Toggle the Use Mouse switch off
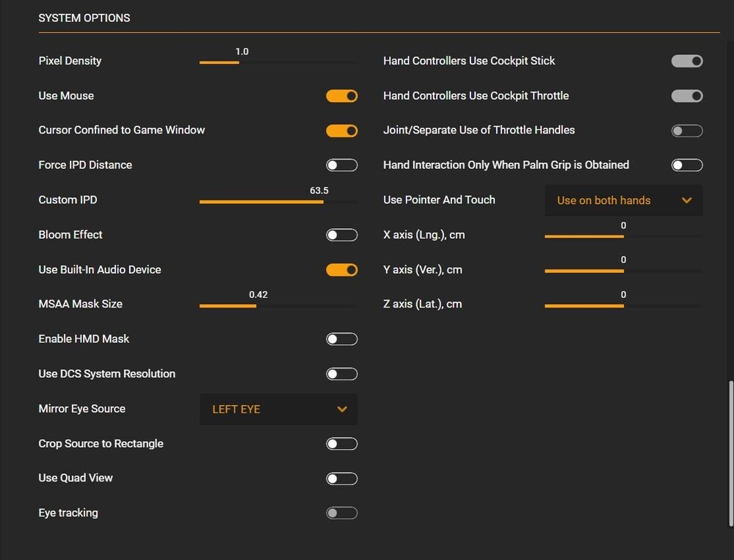The width and height of the screenshot is (734, 560). (x=342, y=96)
